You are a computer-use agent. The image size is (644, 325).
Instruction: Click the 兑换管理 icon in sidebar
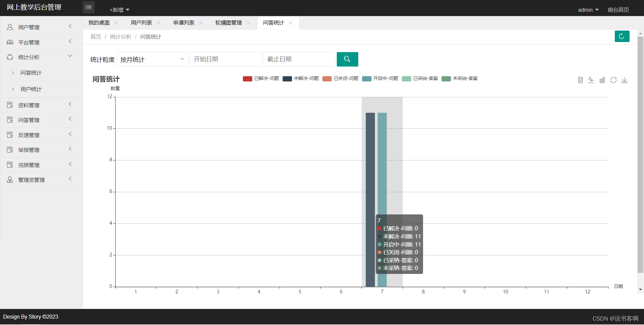10,165
